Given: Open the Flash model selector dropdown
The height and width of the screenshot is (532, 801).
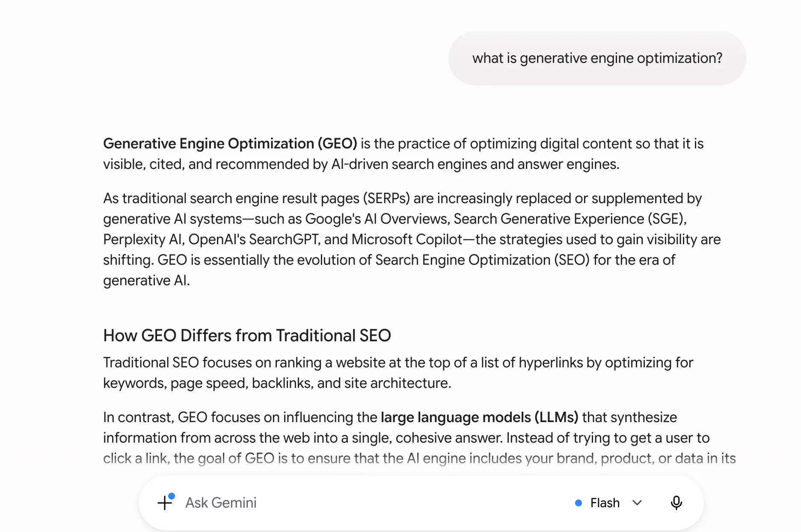Looking at the screenshot, I should (x=608, y=502).
